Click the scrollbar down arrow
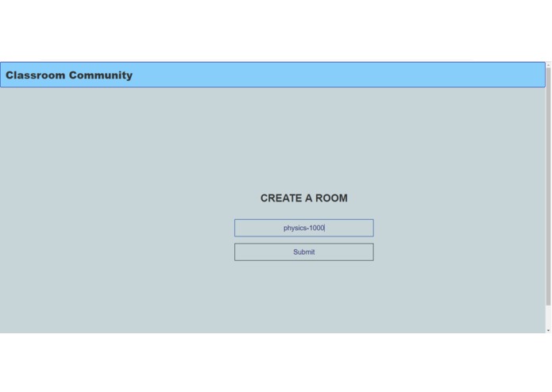552x392 pixels. click(548, 330)
